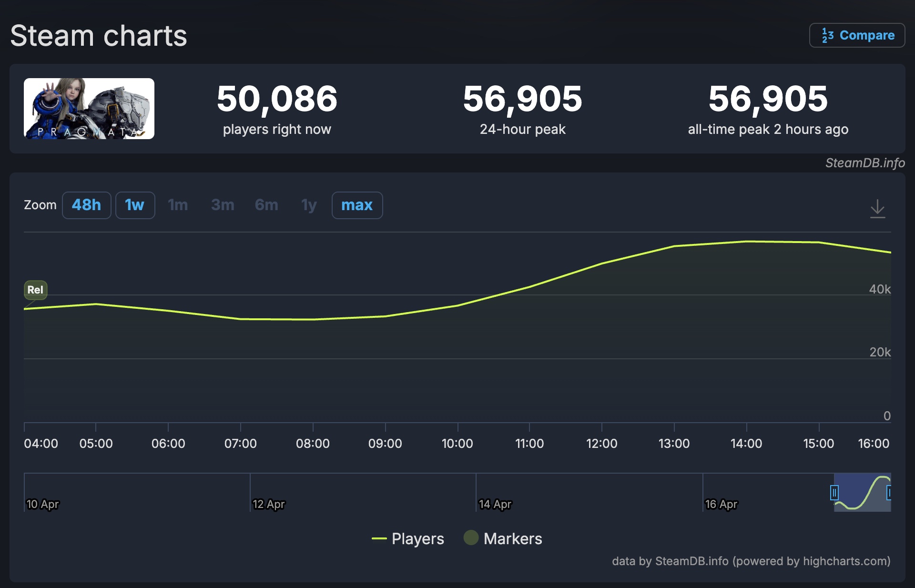Set chart zoom to 1w

[135, 205]
